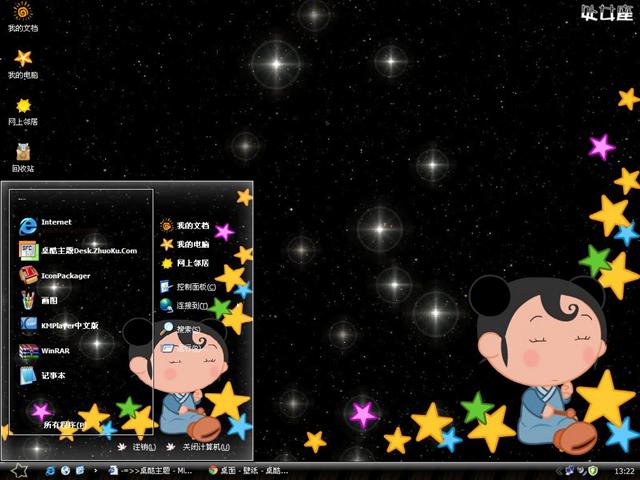Viewport: 640px width, 480px height.
Task: Launch Internet Explorer from the Start menu
Action: pyautogui.click(x=46, y=225)
